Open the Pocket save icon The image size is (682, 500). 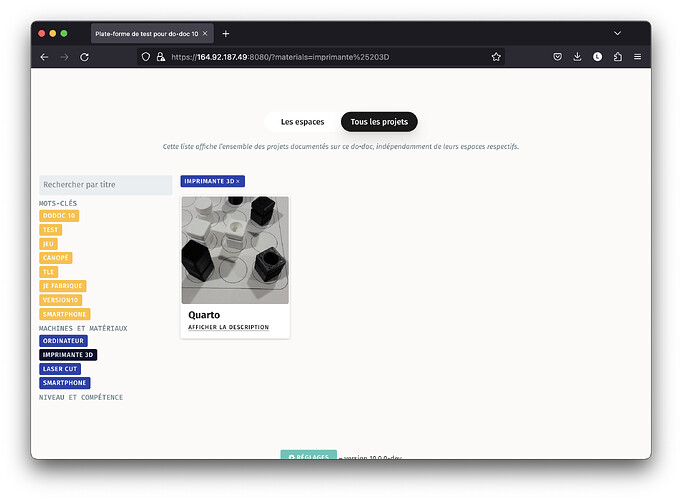pos(557,57)
